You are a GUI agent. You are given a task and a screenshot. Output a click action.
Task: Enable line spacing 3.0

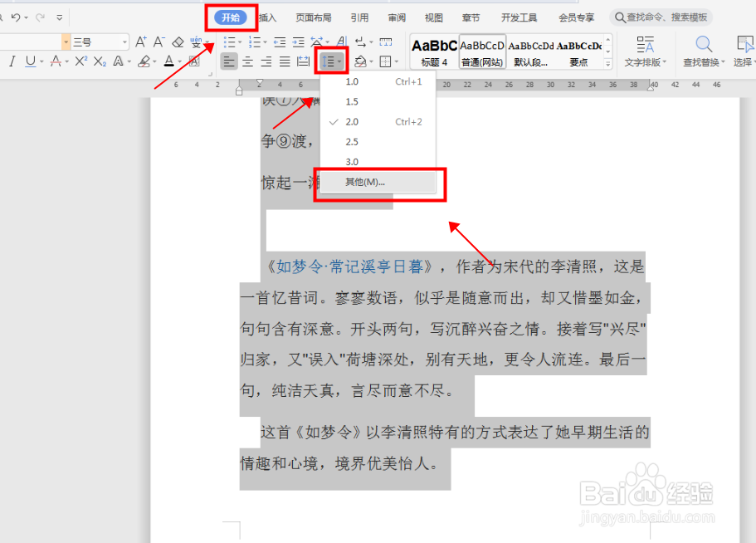point(351,161)
